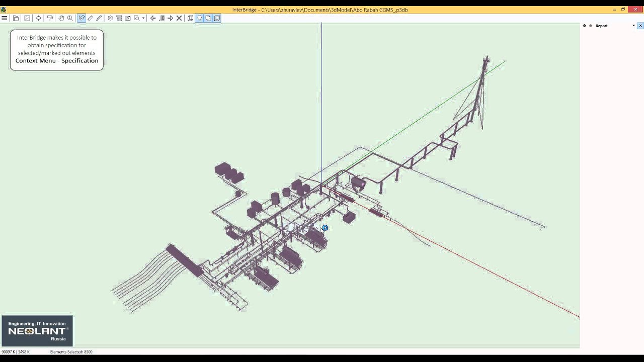644x362 pixels.
Task: Go back with left arrow
Action: pyautogui.click(x=153, y=18)
